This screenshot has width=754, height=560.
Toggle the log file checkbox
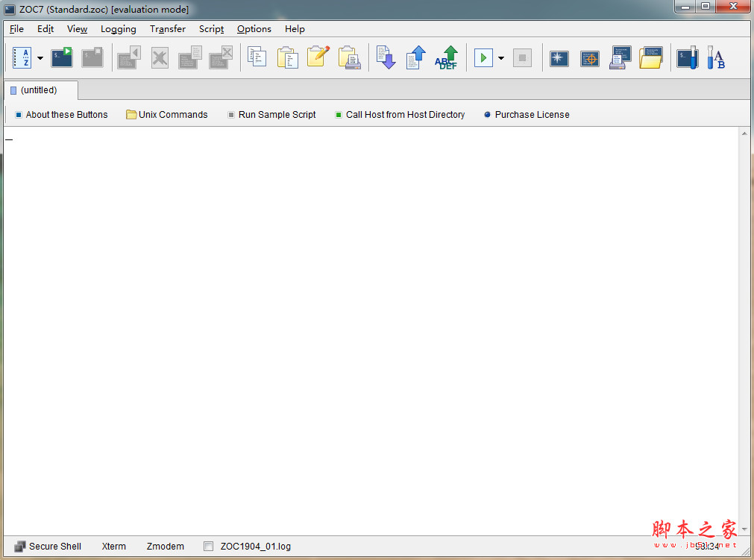[x=208, y=546]
